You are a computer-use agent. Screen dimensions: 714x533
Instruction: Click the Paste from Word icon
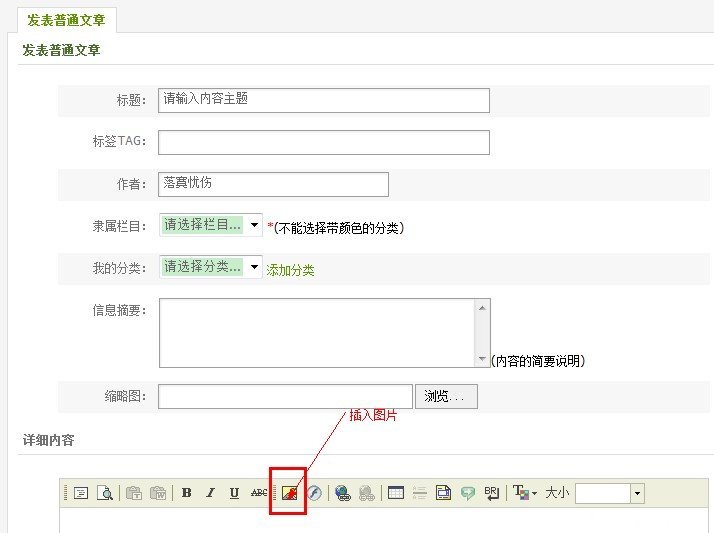158,492
